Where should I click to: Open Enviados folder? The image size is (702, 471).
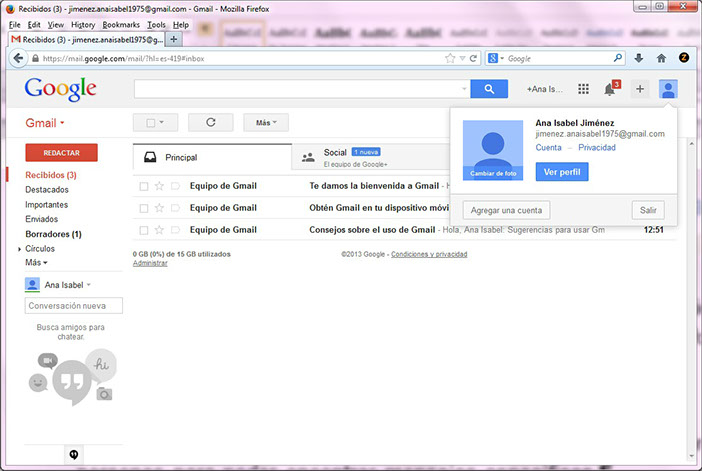pyautogui.click(x=42, y=219)
